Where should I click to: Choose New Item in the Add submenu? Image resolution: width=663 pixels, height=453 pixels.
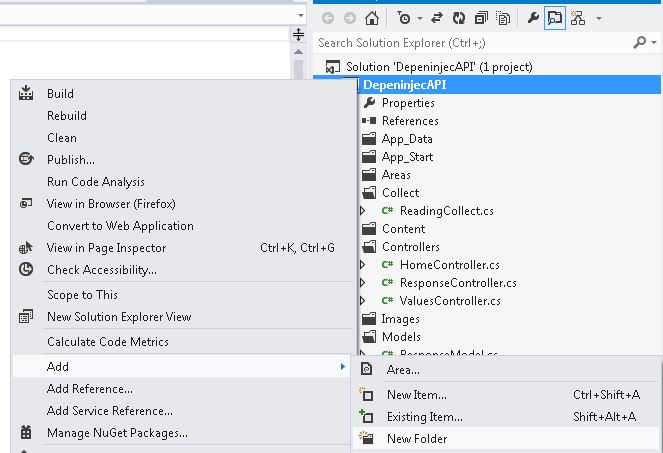point(417,395)
